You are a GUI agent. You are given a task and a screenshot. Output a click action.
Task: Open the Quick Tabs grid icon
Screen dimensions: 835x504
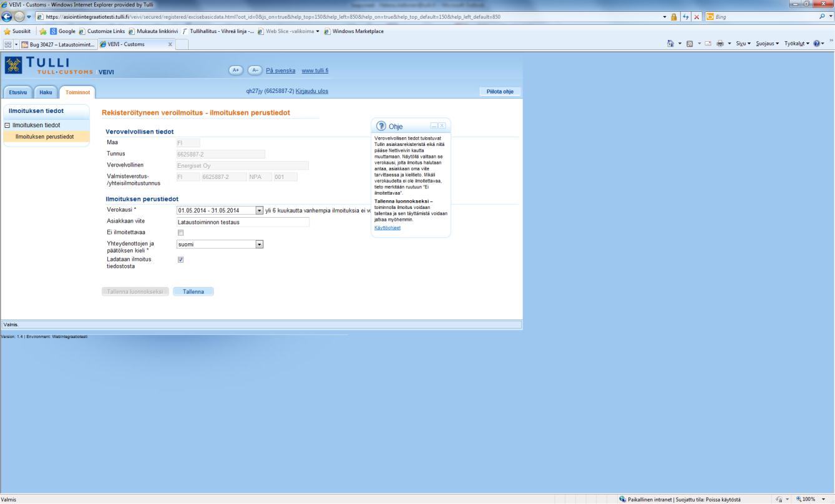(7, 44)
